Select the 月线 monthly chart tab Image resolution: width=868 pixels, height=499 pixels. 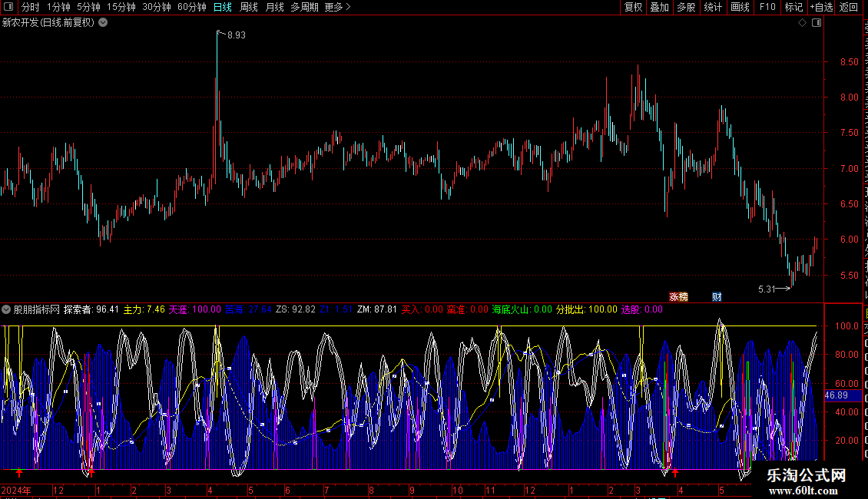click(x=274, y=7)
